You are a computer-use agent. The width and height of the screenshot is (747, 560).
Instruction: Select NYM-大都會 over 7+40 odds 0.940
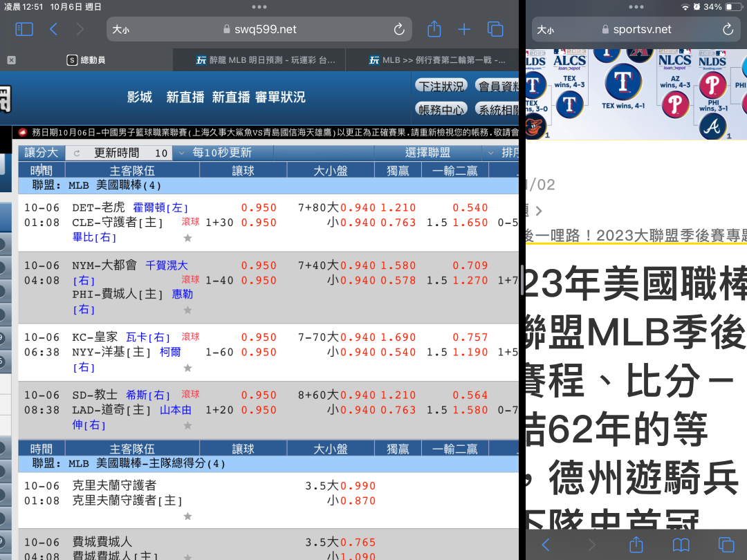tap(358, 265)
